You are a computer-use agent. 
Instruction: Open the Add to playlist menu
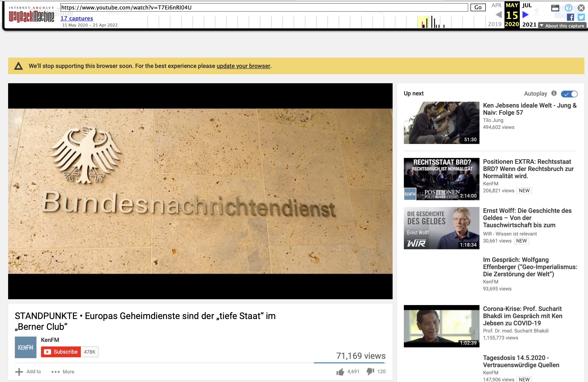(28, 372)
